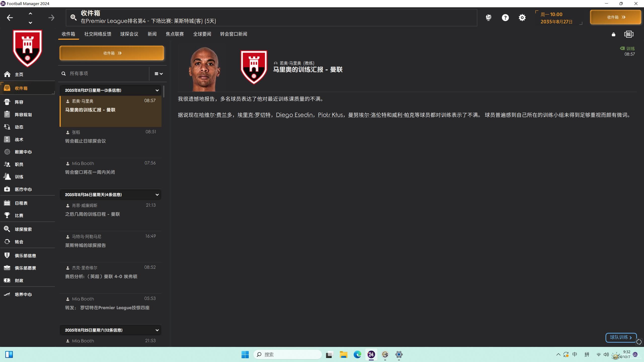Open 职员 staff in the sidebar
The width and height of the screenshot is (644, 362).
click(28, 164)
